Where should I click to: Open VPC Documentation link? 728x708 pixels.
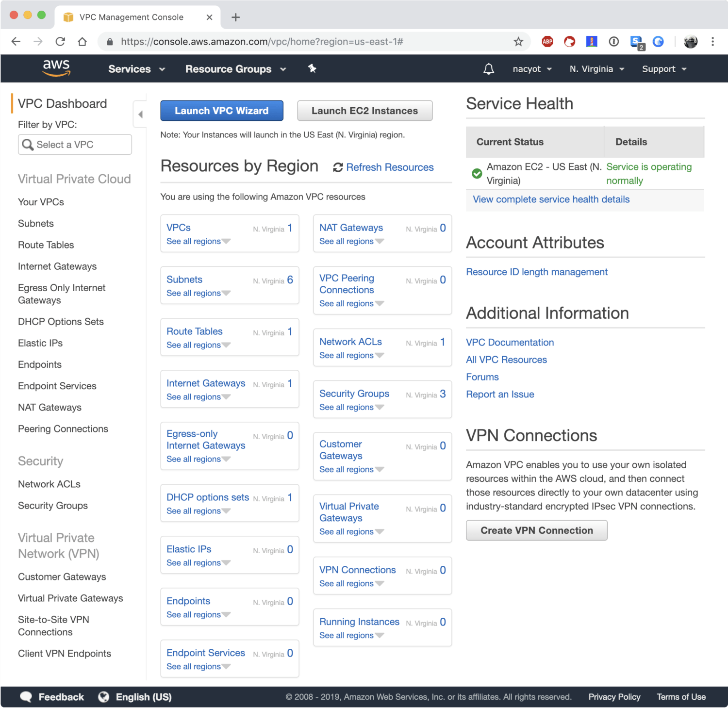pos(510,342)
